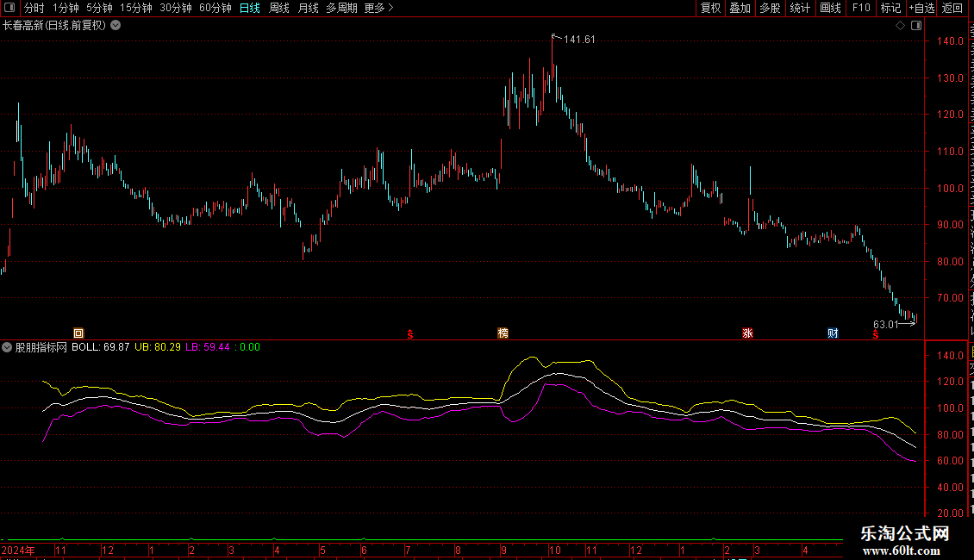Activate the 画线 drawing tools
The image size is (974, 560).
click(x=830, y=8)
